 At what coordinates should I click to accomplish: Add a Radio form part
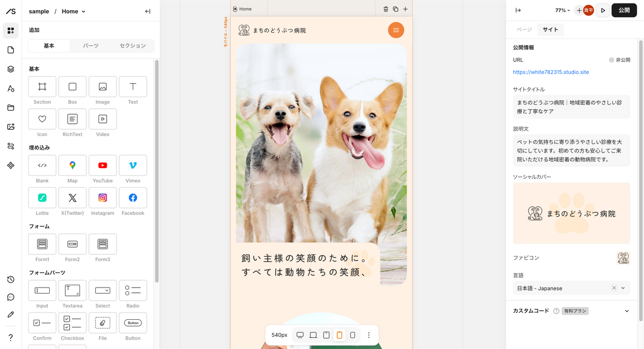pos(133,291)
